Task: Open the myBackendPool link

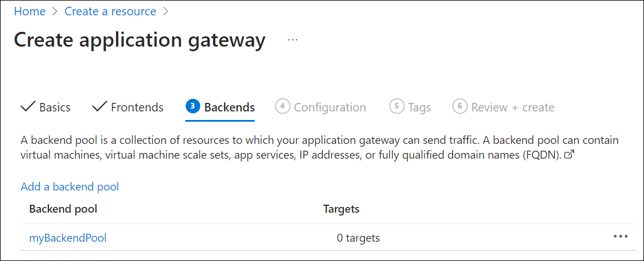Action: 68,238
